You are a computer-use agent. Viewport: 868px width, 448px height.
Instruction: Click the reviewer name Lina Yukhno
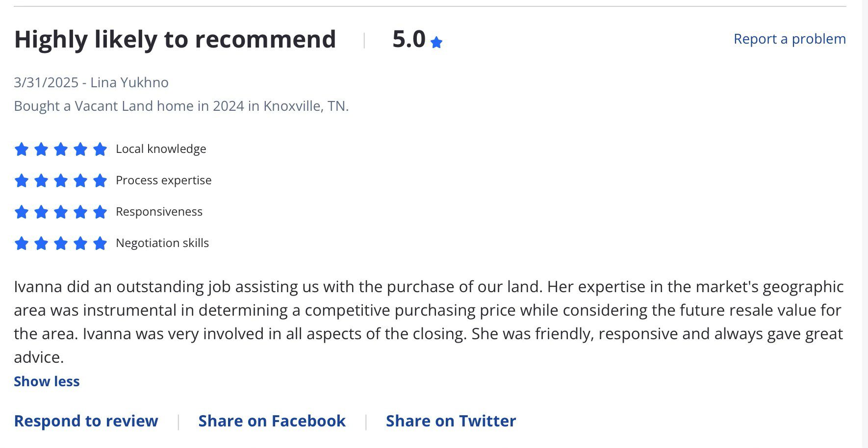click(x=129, y=82)
